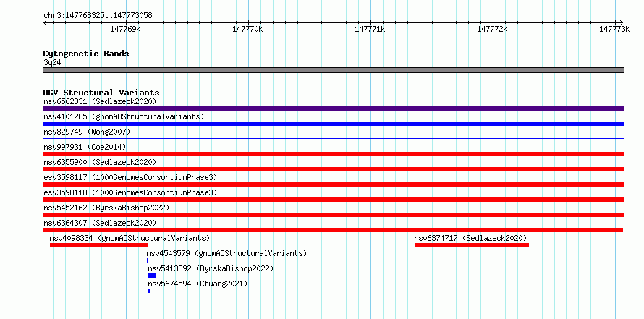Click the red nsv5452162 variant bar
Viewport: 644px width, 319px height.
(333, 215)
